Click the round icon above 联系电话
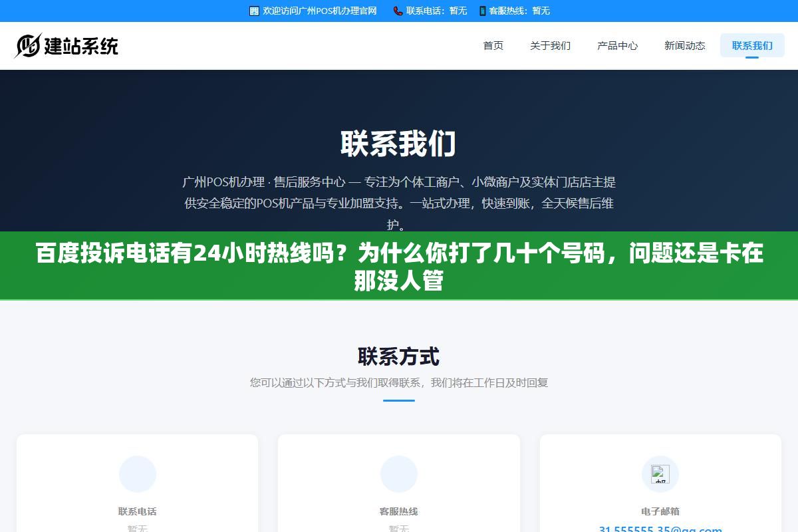Viewport: 798px width, 532px height. click(x=138, y=474)
